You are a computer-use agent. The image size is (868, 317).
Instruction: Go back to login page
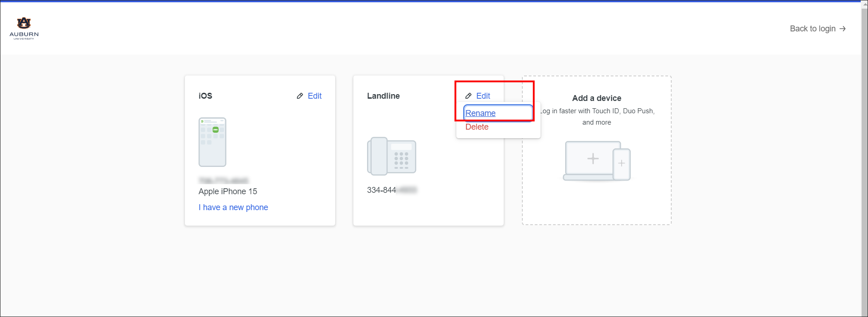812,29
